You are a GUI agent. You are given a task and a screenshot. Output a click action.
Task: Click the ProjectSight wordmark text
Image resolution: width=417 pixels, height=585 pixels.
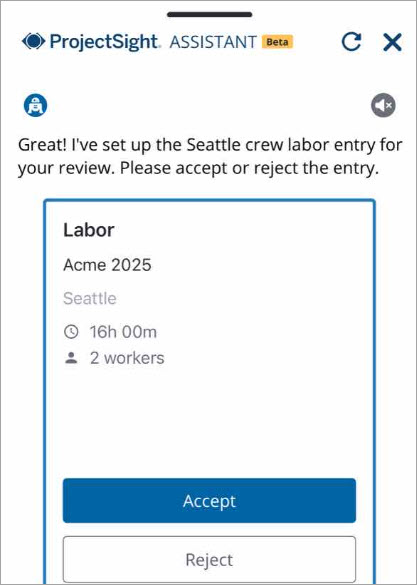click(x=105, y=41)
